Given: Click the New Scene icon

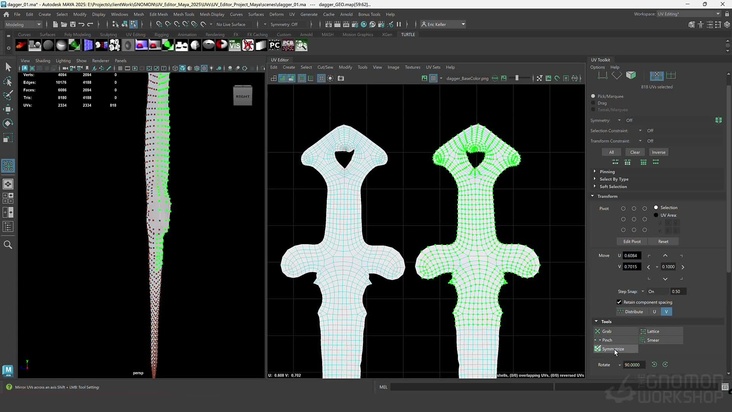Looking at the screenshot, I should click(x=55, y=24).
